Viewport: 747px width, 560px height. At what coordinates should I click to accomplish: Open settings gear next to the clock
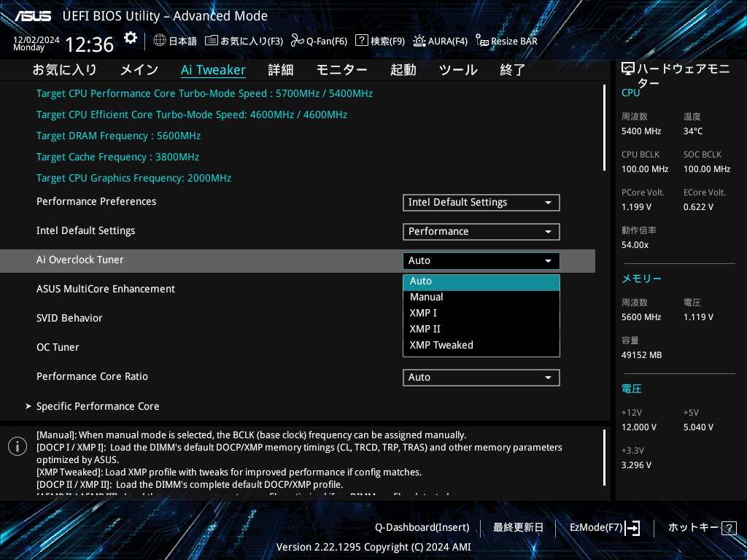coord(130,38)
